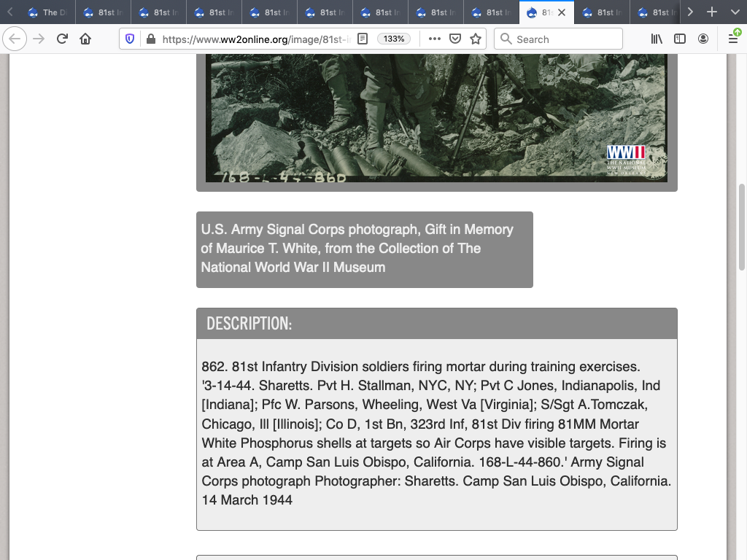Open tracking protection shield info
The width and height of the screenshot is (747, 560).
click(130, 39)
